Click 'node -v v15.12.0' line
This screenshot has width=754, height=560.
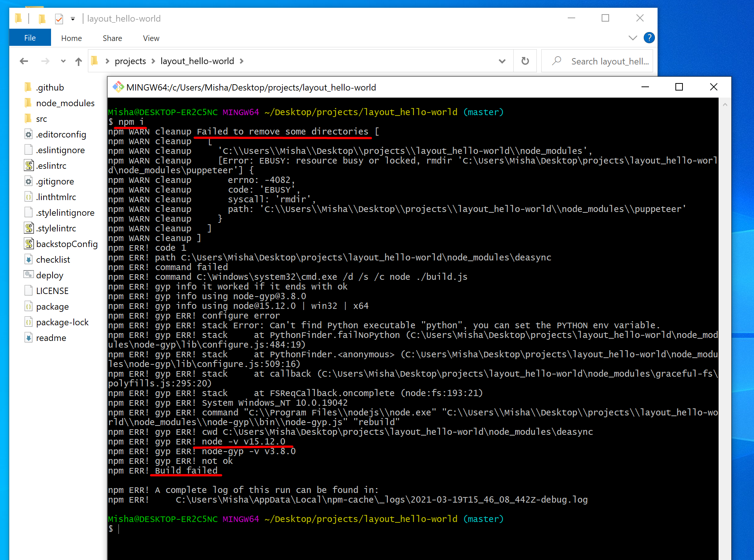(244, 442)
